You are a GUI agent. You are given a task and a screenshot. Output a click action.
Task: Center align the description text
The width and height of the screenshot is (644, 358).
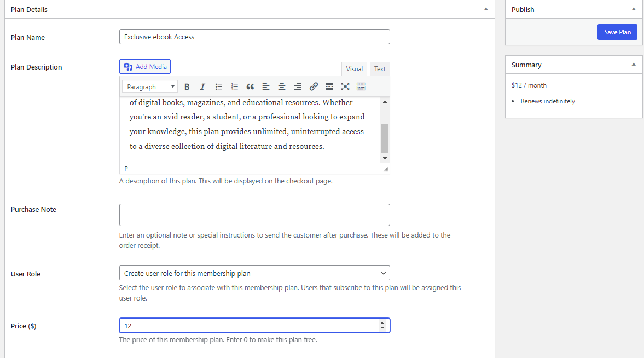[282, 86]
